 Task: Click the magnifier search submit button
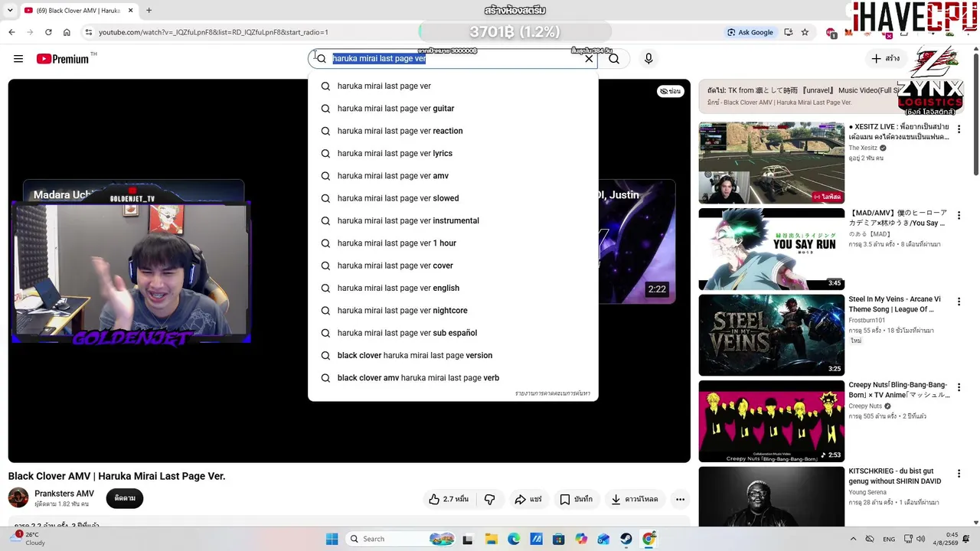pyautogui.click(x=614, y=59)
